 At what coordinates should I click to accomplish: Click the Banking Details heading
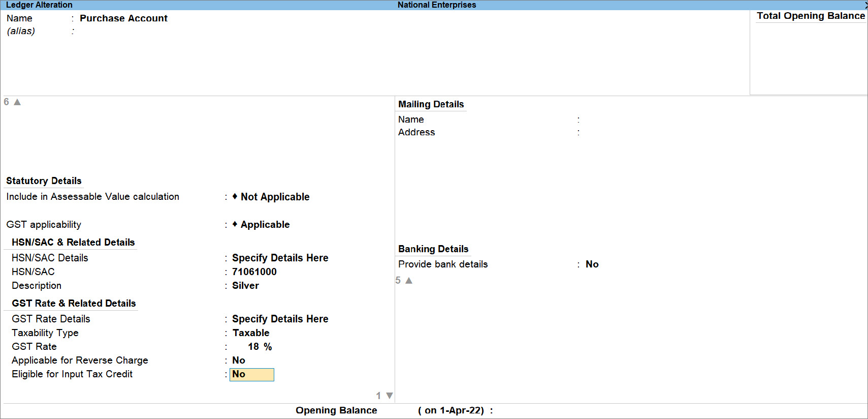pos(433,249)
